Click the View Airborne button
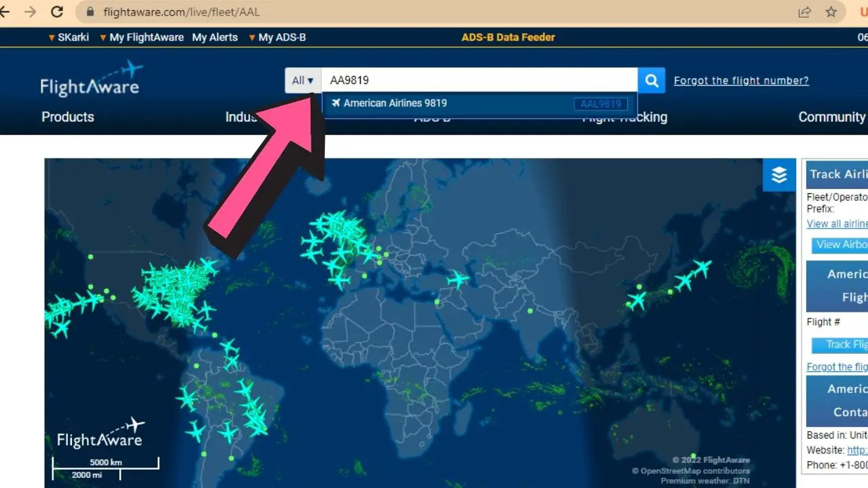Viewport: 868px width, 488px height. click(x=840, y=245)
